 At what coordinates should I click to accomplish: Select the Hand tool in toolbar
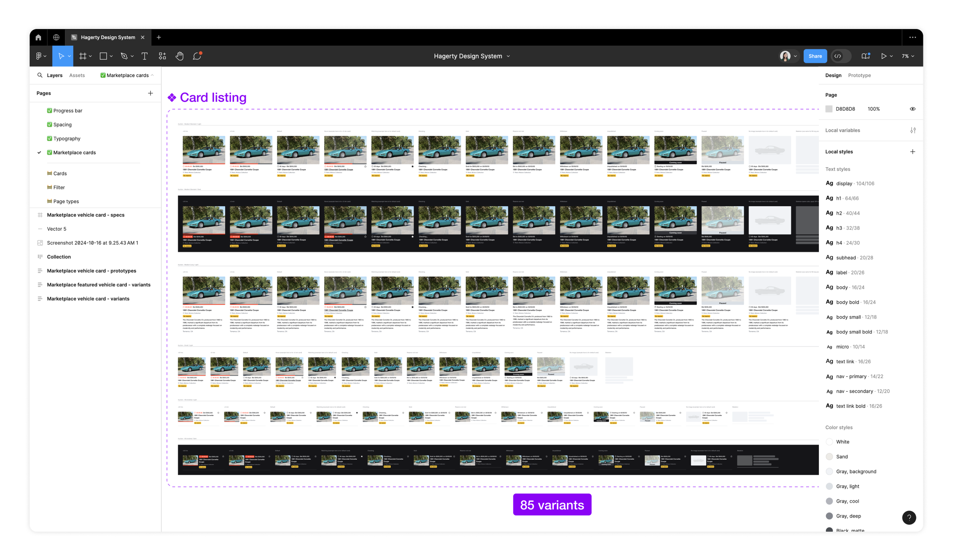pyautogui.click(x=179, y=56)
